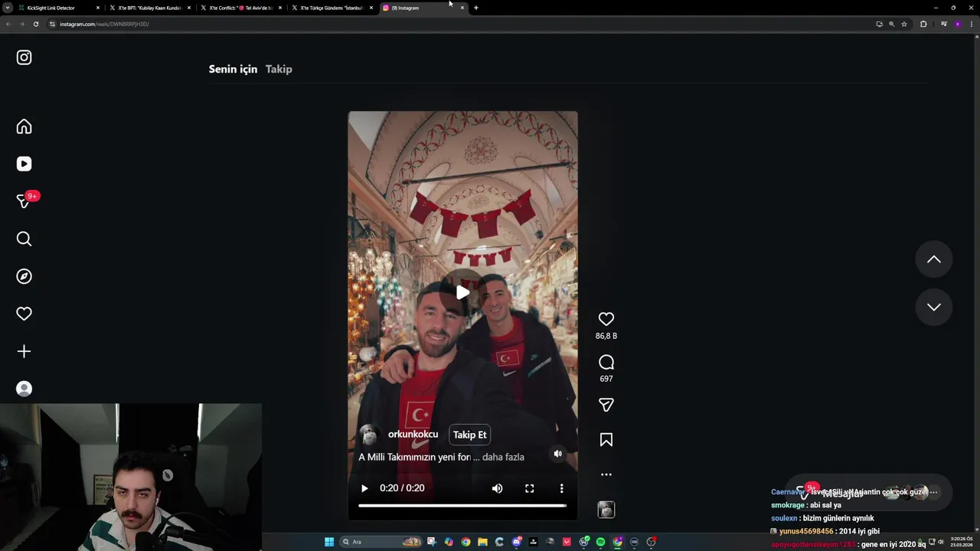Share the reel via the paper-plane icon
The image size is (980, 551).
click(x=606, y=405)
